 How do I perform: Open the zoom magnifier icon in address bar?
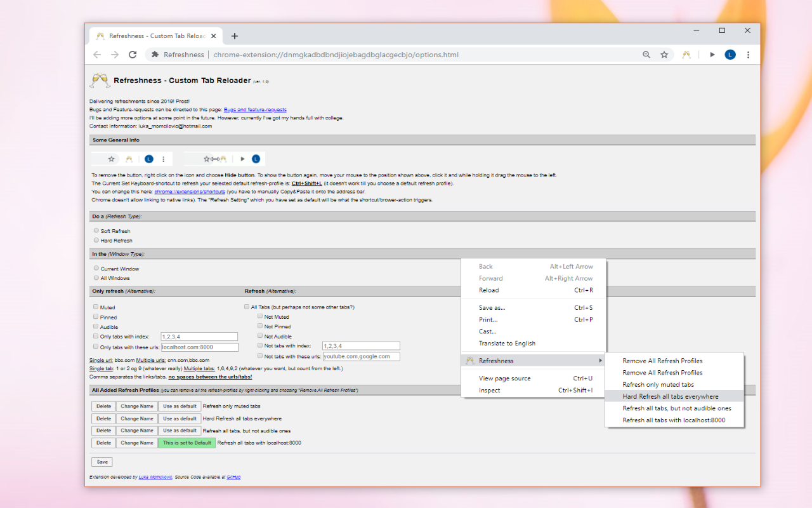coord(646,55)
